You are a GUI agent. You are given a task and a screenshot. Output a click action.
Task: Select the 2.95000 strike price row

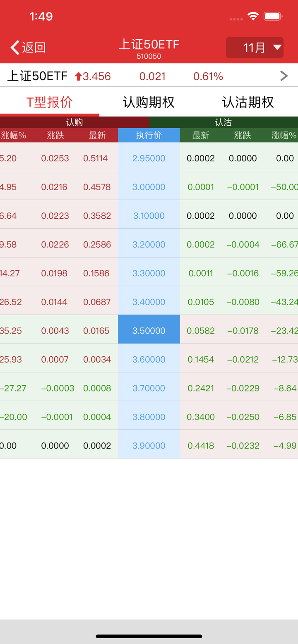[149, 158]
